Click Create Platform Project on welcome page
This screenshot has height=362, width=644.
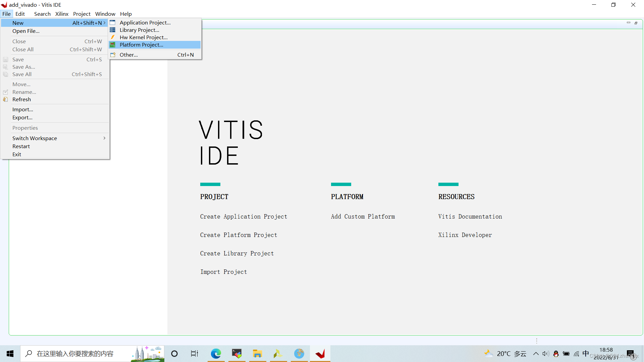238,235
